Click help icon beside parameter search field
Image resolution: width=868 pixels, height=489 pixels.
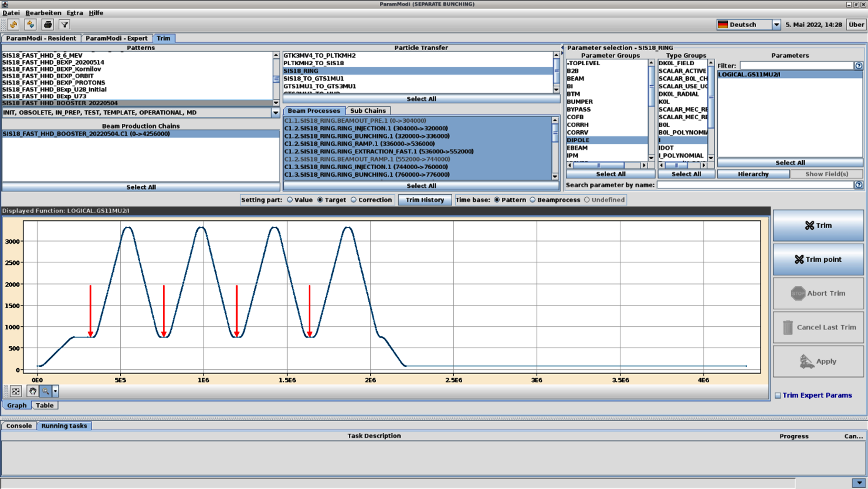point(858,185)
